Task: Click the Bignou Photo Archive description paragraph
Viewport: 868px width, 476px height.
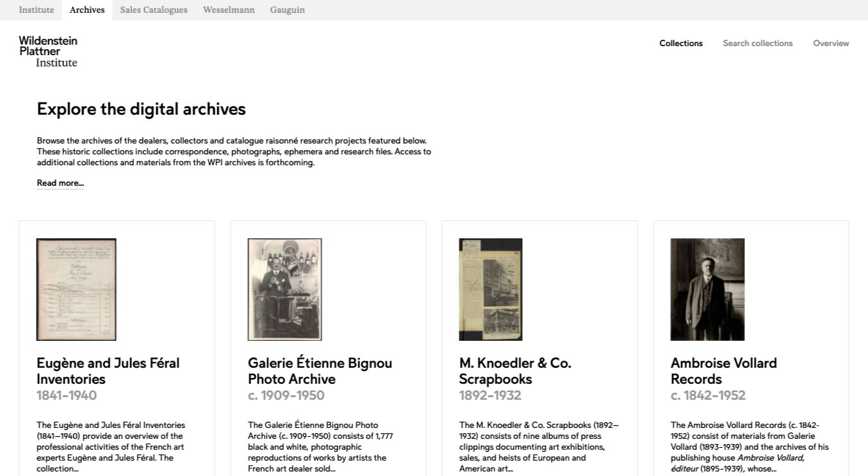Action: pyautogui.click(x=320, y=447)
